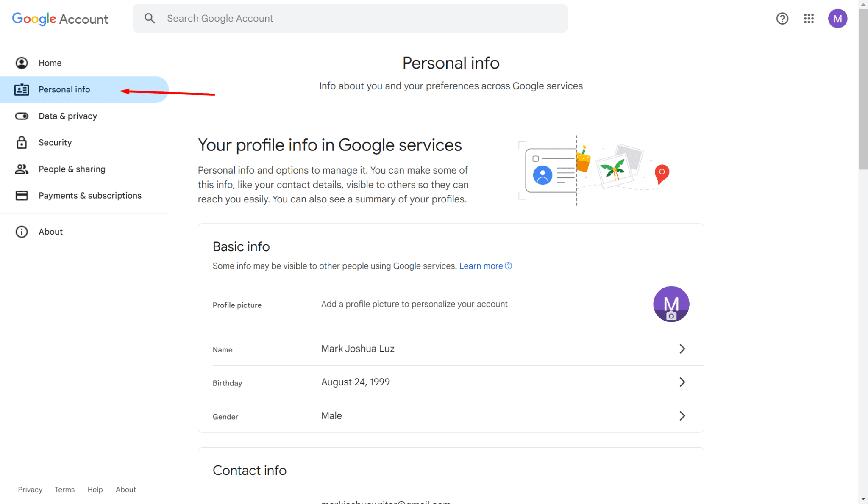Expand the Birthday field chevron

pos(682,382)
